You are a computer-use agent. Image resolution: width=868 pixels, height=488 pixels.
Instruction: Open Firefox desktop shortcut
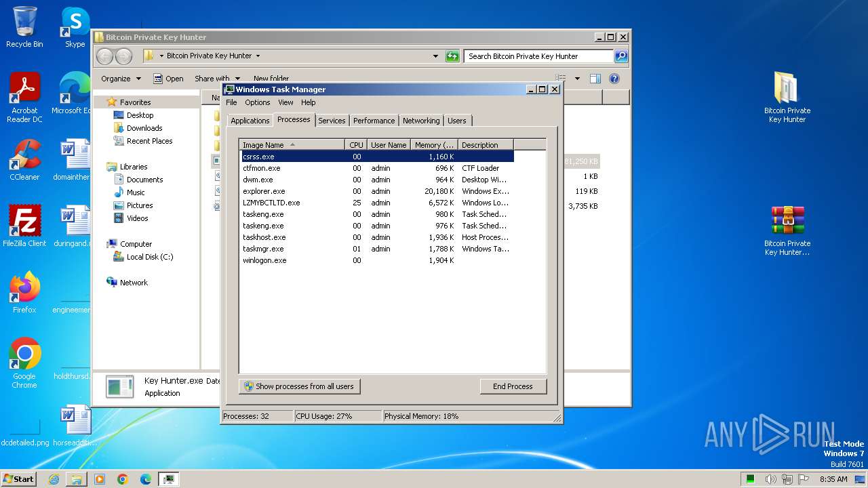(x=24, y=292)
